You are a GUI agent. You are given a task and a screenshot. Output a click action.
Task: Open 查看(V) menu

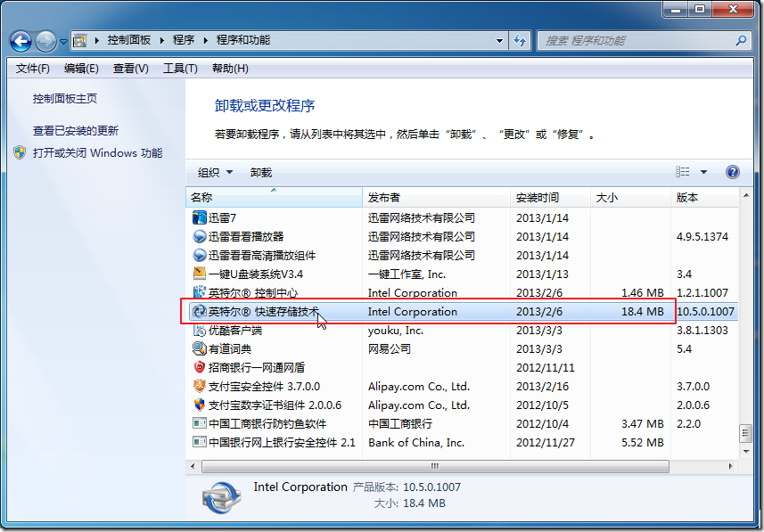(130, 69)
